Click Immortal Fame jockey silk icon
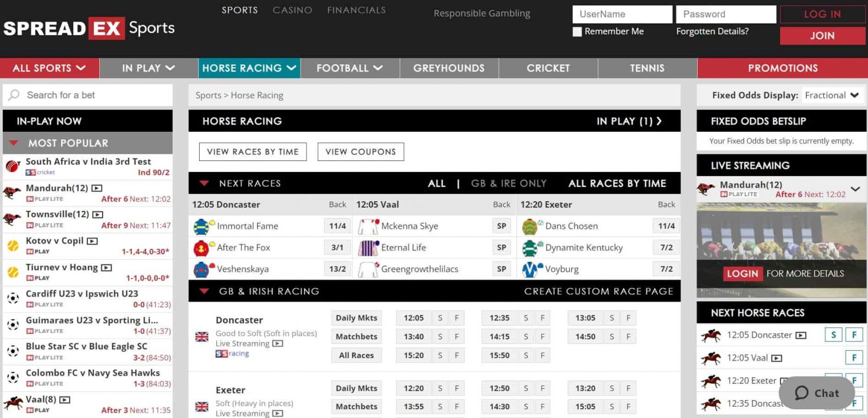Image resolution: width=868 pixels, height=418 pixels. tap(201, 226)
